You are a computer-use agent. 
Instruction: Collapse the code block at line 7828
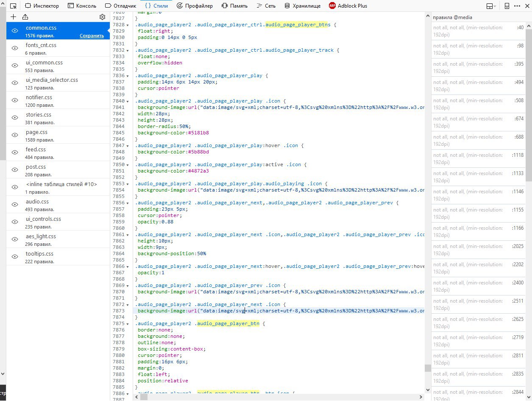pyautogui.click(x=128, y=25)
